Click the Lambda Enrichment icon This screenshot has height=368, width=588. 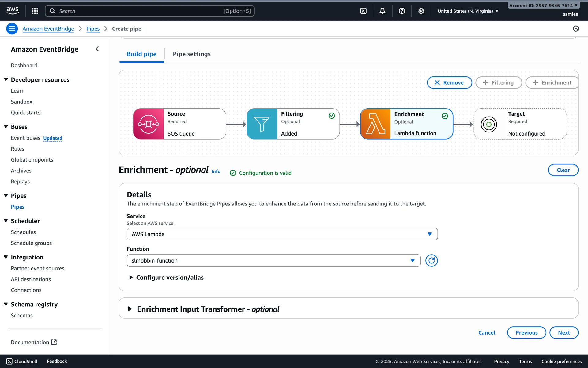click(376, 124)
